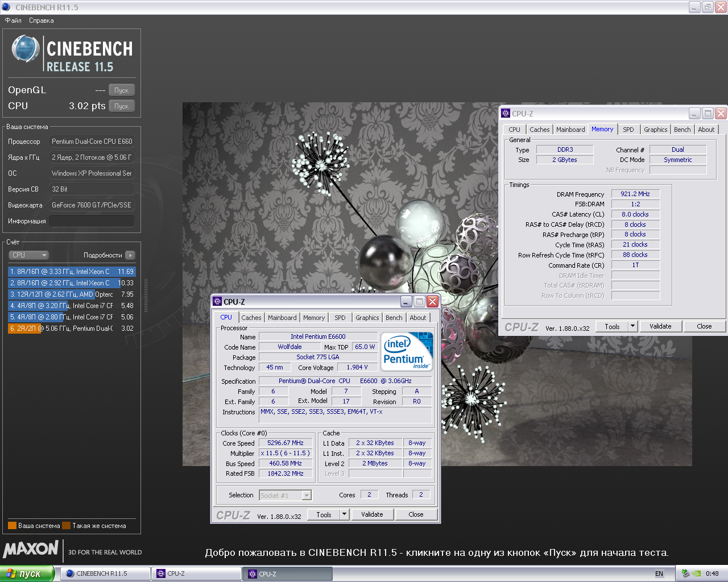Viewport: 728px width, 582px height.
Task: Click Tools button in front CPU-Z window
Action: [x=324, y=514]
